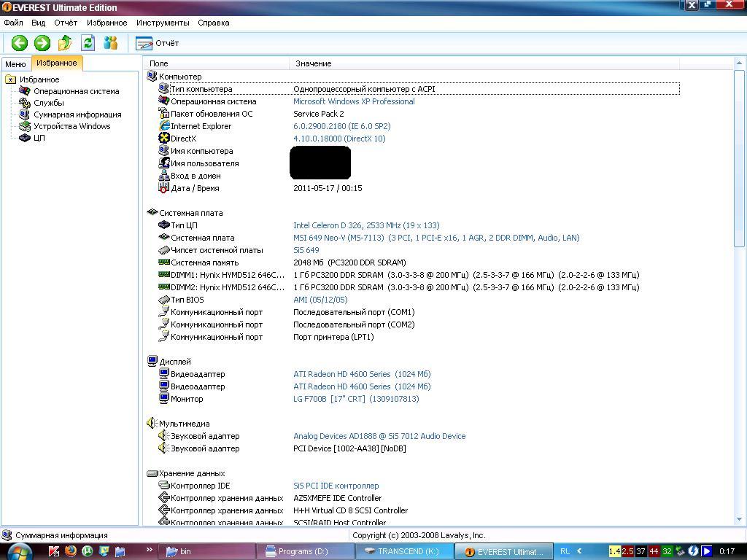Click the green Back arrow toolbar icon
Image resolution: width=747 pixels, height=560 pixels.
(x=20, y=43)
